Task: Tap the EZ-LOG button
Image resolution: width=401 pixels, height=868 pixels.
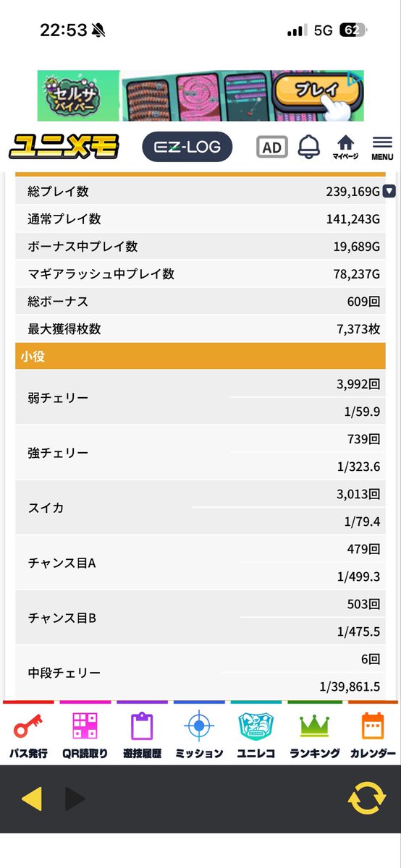Action: click(x=187, y=147)
